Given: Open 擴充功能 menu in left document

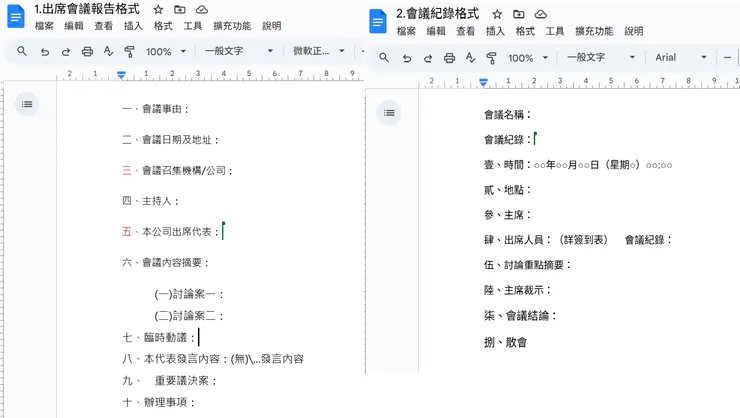Looking at the screenshot, I should [232, 26].
